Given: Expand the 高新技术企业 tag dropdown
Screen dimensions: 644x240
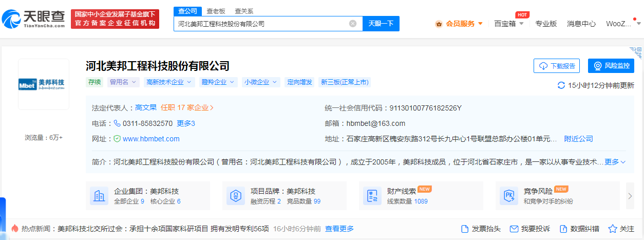Looking at the screenshot, I should (x=188, y=82).
